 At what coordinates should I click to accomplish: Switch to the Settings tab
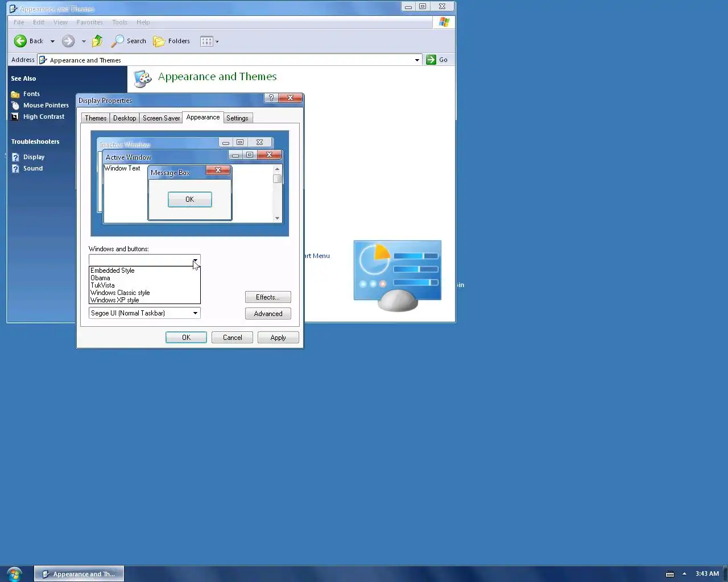[237, 118]
